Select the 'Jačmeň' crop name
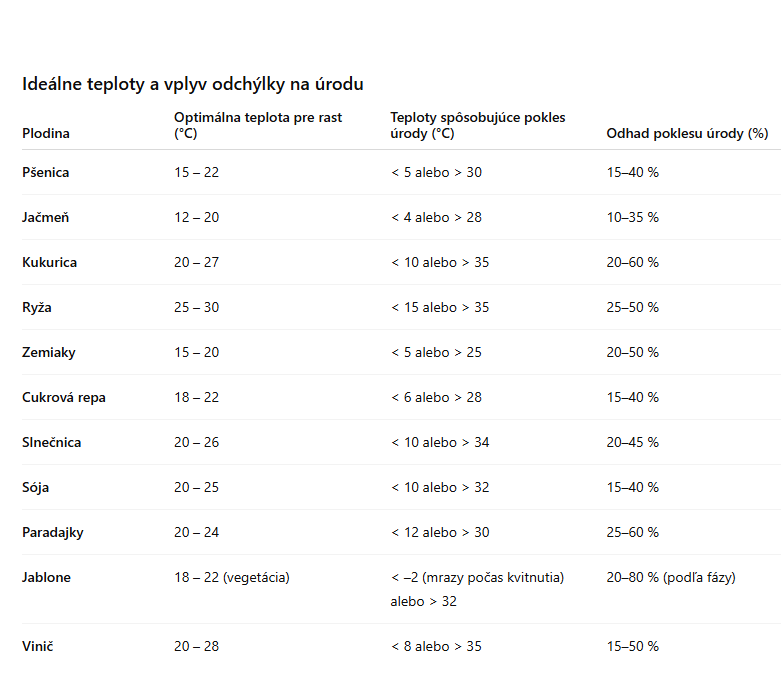The width and height of the screenshot is (781, 687). coord(46,217)
